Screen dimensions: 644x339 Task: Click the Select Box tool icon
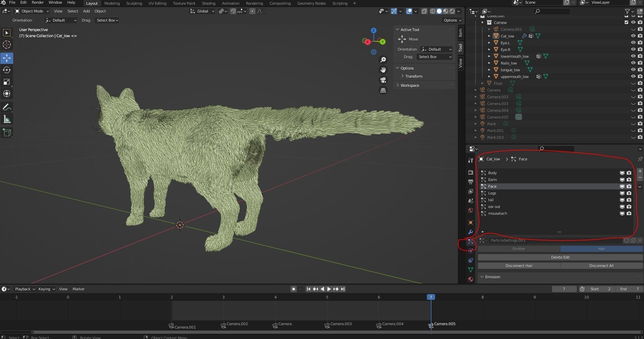[7, 33]
